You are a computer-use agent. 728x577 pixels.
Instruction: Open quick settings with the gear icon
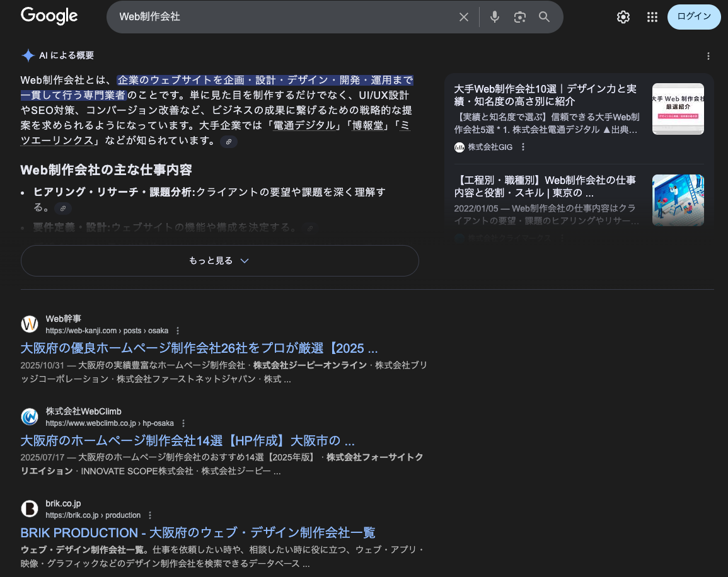pyautogui.click(x=623, y=17)
